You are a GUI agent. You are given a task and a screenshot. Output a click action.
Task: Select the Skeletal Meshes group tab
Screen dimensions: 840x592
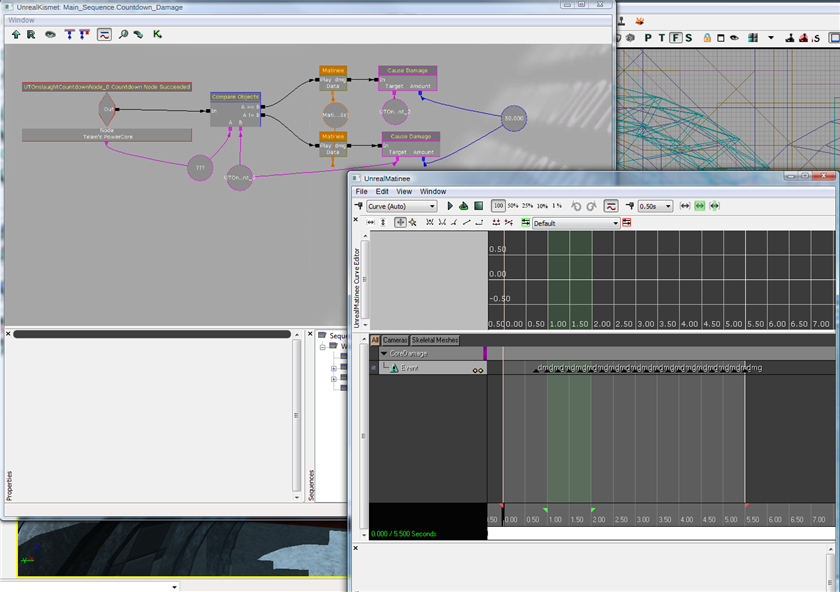click(435, 340)
